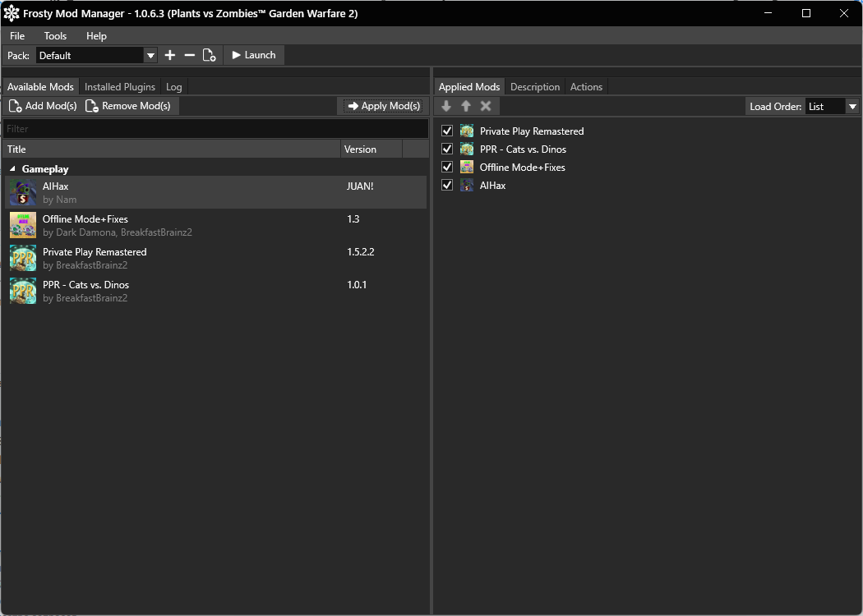The width and height of the screenshot is (863, 616).
Task: Select the Available Mods tab
Action: point(40,87)
